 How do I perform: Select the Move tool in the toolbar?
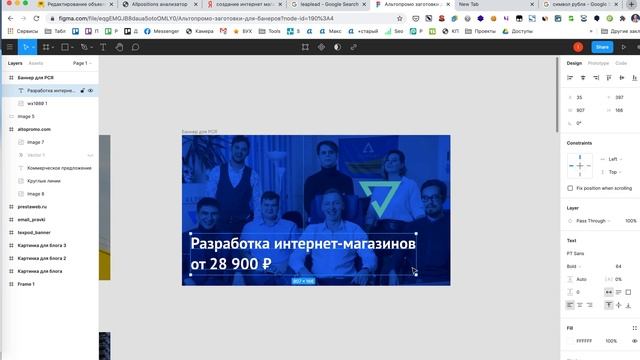(x=26, y=47)
